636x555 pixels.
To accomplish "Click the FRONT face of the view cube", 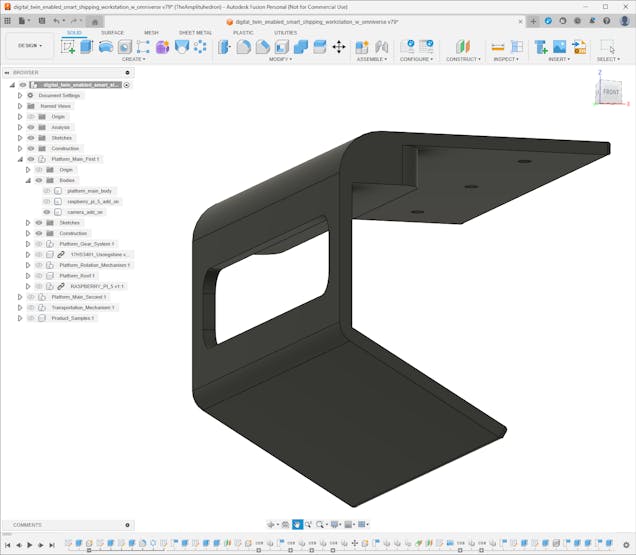I will (610, 92).
